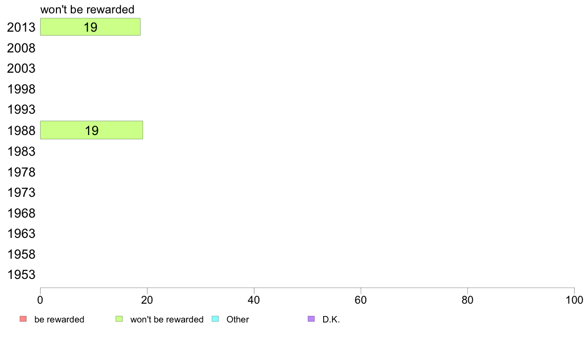Select the 1988 bar showing 19
The height and width of the screenshot is (364, 588).
[x=92, y=130]
